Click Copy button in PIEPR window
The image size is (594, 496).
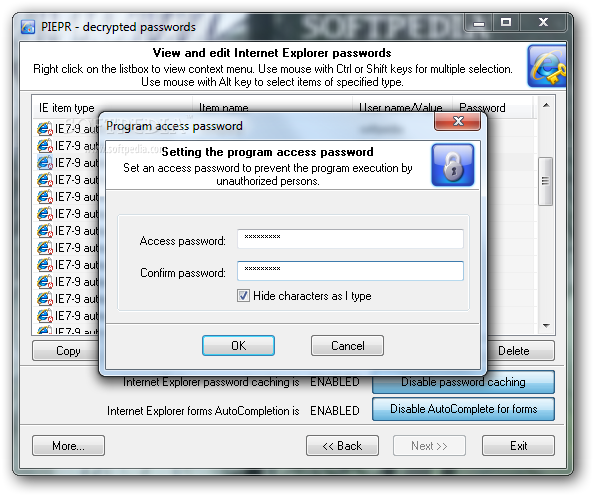65,351
